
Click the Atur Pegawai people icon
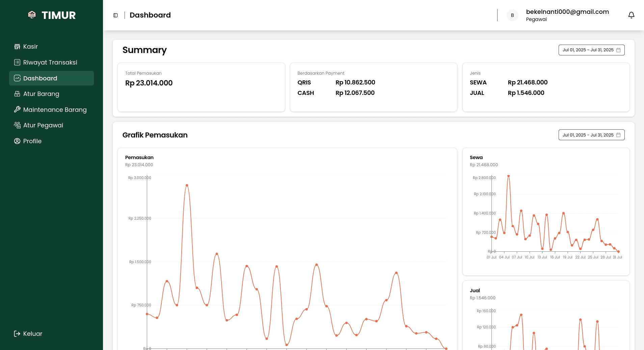click(x=17, y=125)
